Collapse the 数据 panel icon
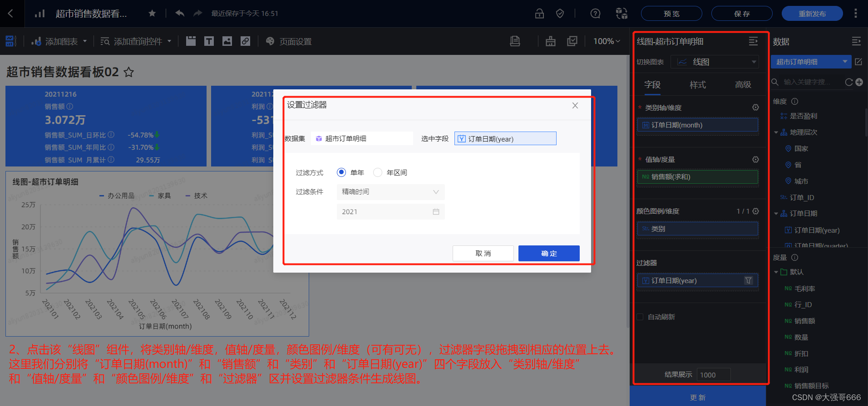868x406 pixels. coord(856,41)
